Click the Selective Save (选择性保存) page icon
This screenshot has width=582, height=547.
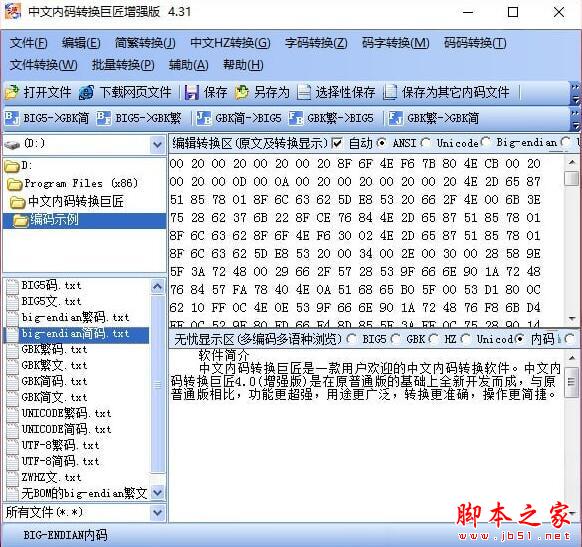(304, 92)
